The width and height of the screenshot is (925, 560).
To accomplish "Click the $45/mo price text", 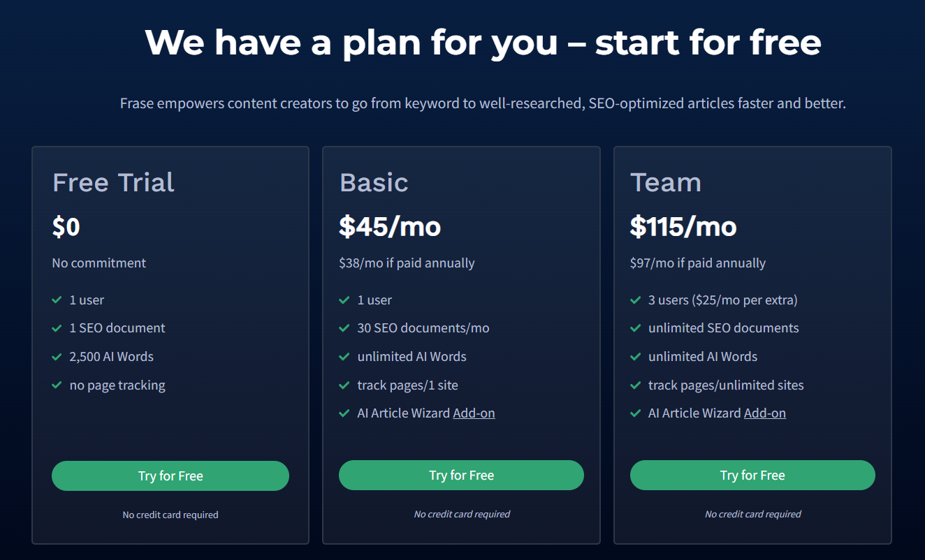I will click(390, 227).
